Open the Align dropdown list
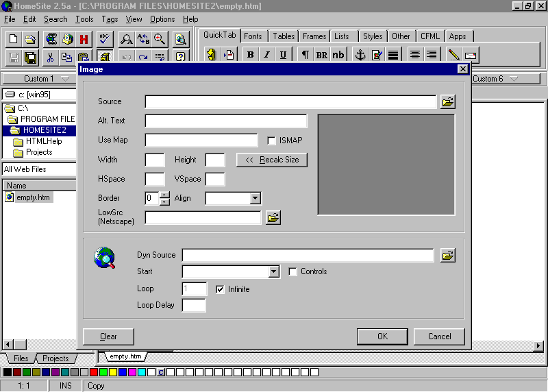Viewport: 548px width, 392px height. pos(255,199)
